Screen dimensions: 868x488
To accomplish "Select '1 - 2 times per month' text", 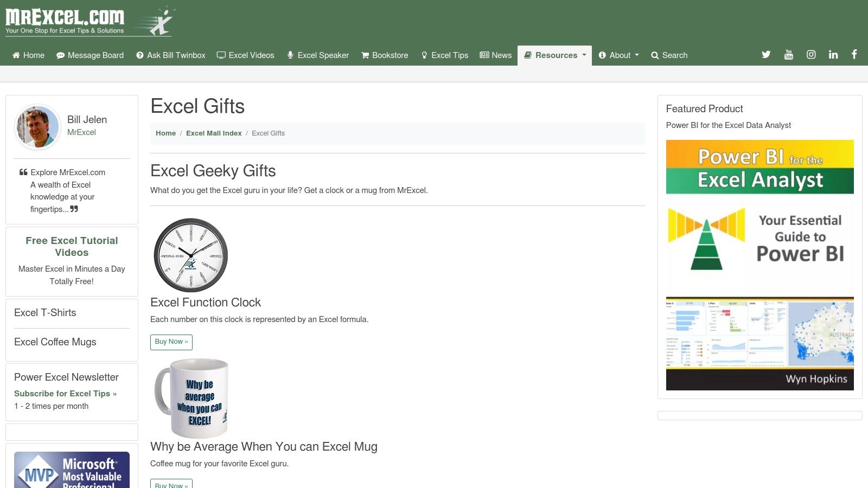I will click(x=52, y=406).
